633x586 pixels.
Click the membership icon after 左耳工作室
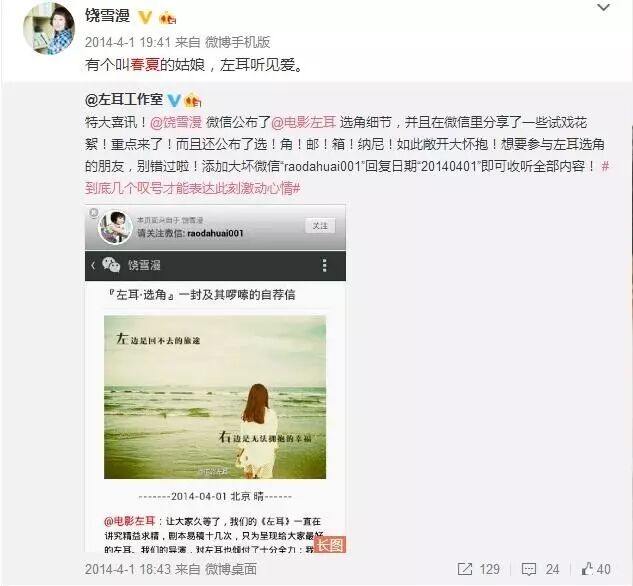click(193, 100)
